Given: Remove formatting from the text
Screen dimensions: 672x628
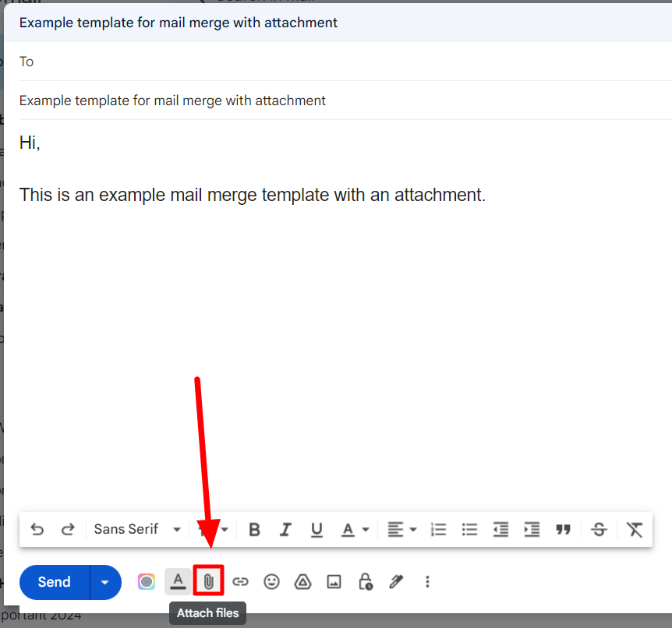Looking at the screenshot, I should coord(635,530).
